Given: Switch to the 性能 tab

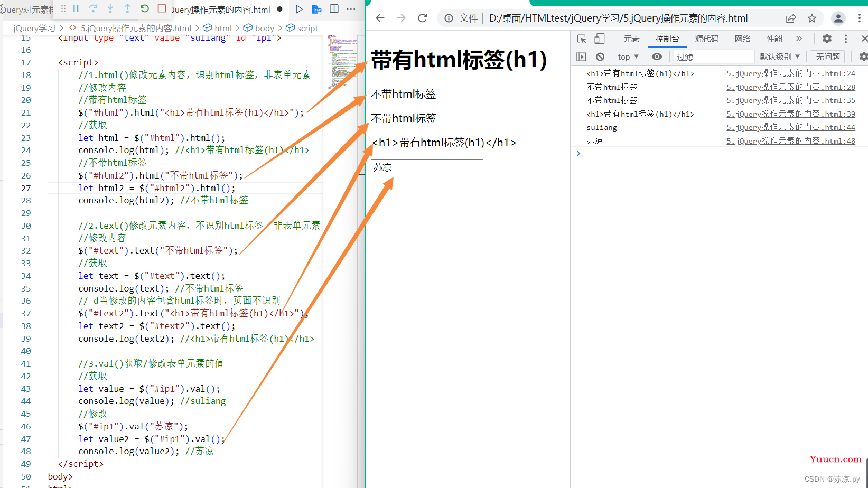Looking at the screenshot, I should [x=774, y=39].
